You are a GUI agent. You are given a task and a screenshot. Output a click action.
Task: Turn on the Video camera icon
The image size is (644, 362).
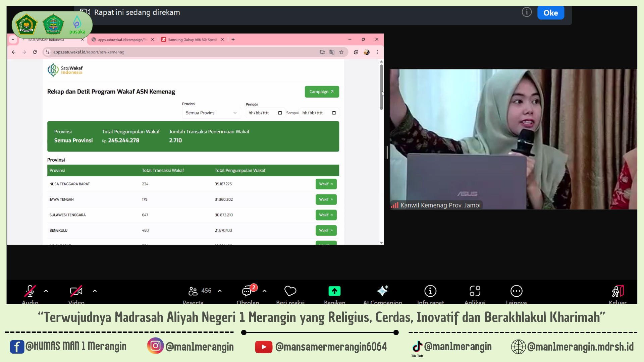tap(76, 291)
